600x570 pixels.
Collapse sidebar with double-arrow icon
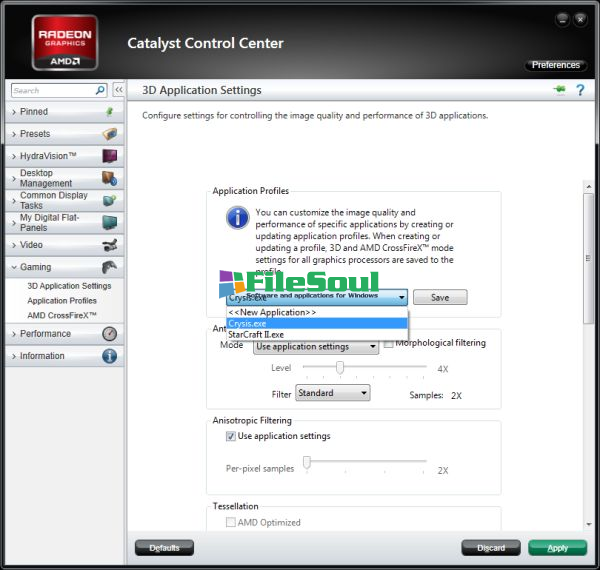click(x=118, y=90)
